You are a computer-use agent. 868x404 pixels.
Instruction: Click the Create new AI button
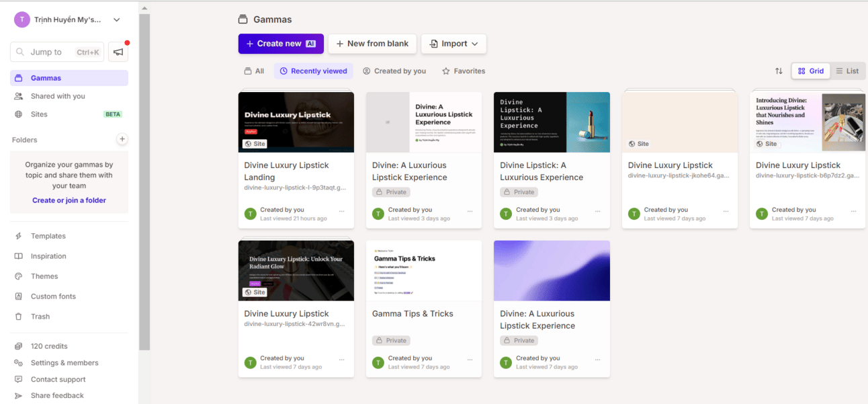(281, 44)
